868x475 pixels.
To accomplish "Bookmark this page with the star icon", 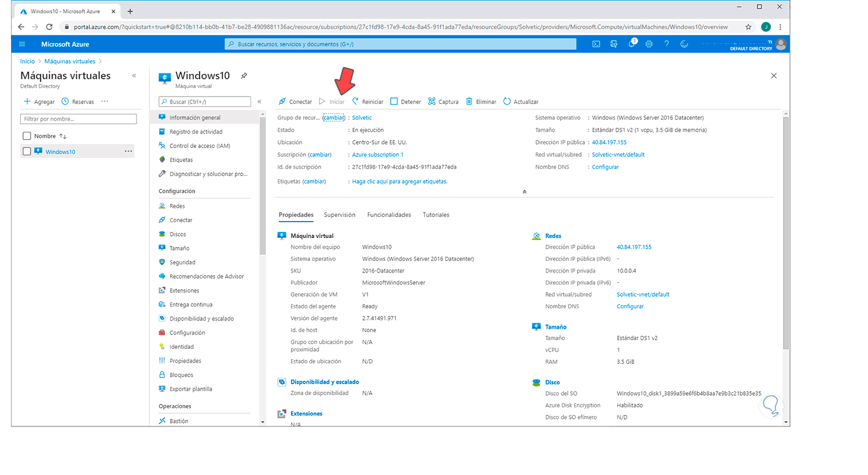I will (748, 27).
